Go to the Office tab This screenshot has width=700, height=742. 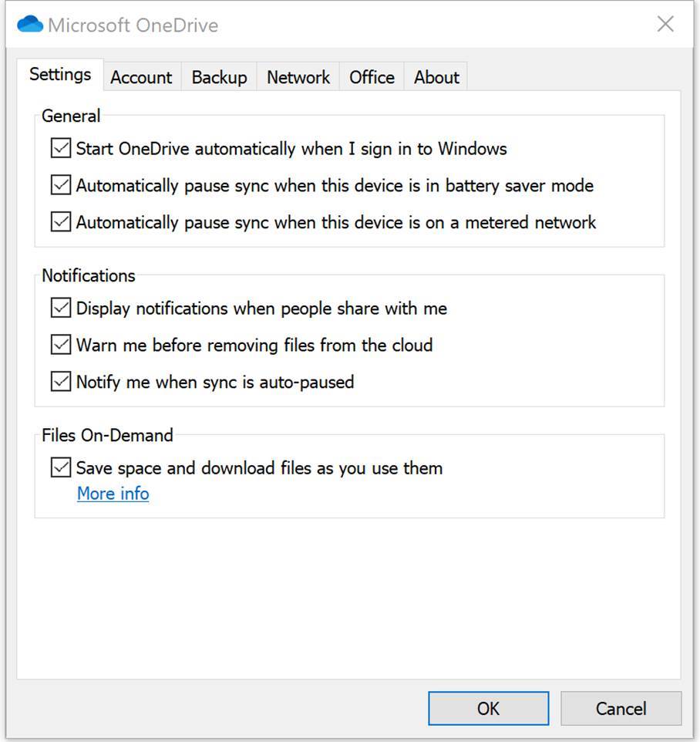tap(372, 76)
